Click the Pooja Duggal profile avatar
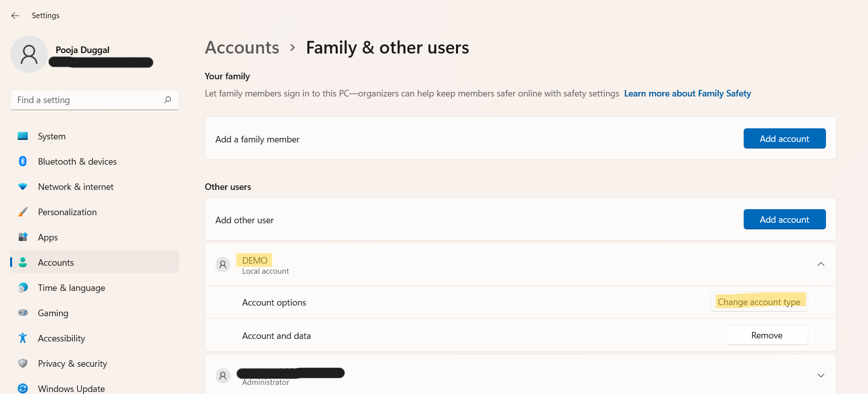The width and height of the screenshot is (868, 394). pyautogui.click(x=29, y=55)
